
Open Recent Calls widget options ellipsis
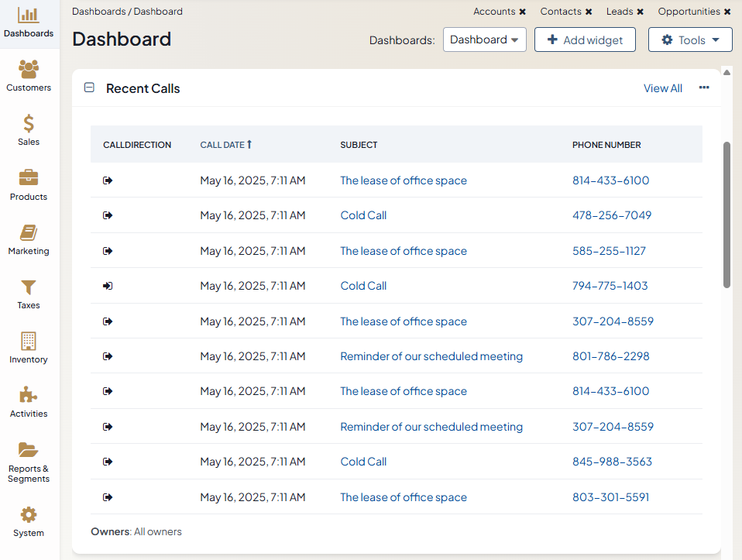[x=703, y=88]
